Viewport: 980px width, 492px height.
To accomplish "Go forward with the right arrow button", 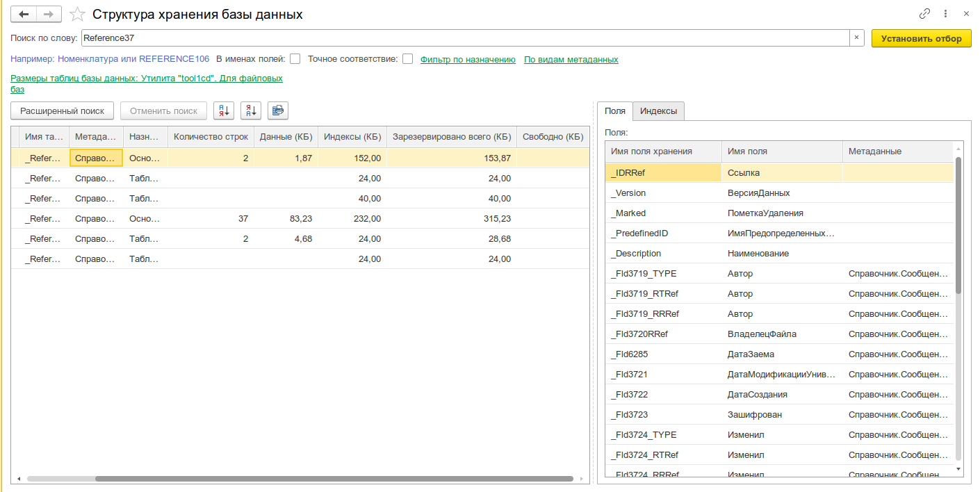I will (49, 14).
